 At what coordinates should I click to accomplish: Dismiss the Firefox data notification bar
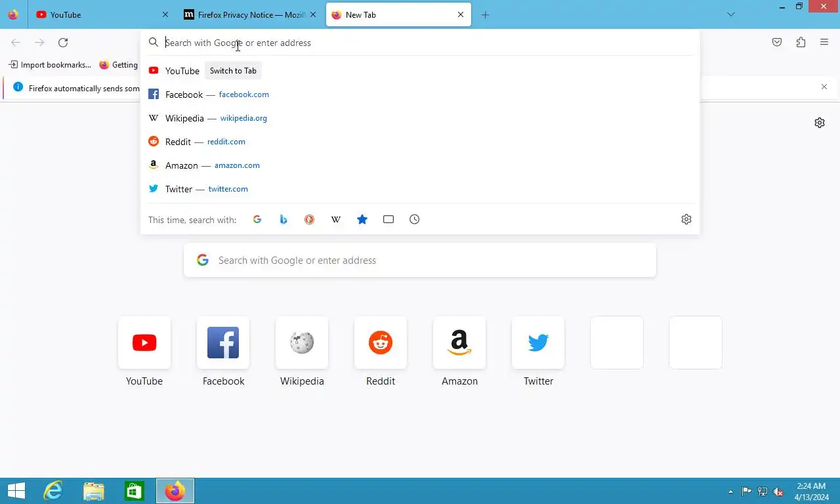[824, 87]
